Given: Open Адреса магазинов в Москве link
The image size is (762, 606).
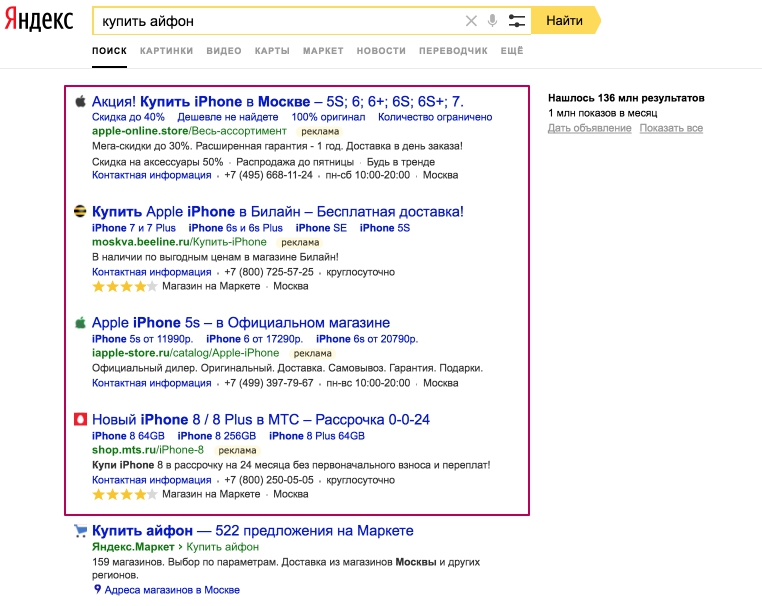Looking at the screenshot, I should [172, 590].
